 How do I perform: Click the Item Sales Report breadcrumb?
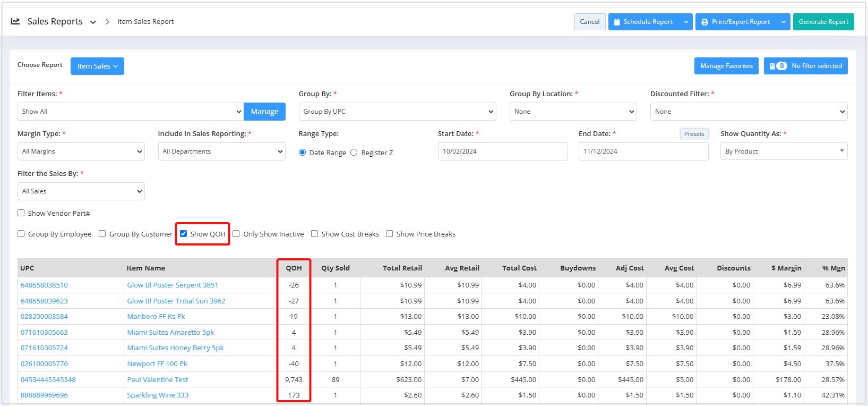[x=145, y=22]
